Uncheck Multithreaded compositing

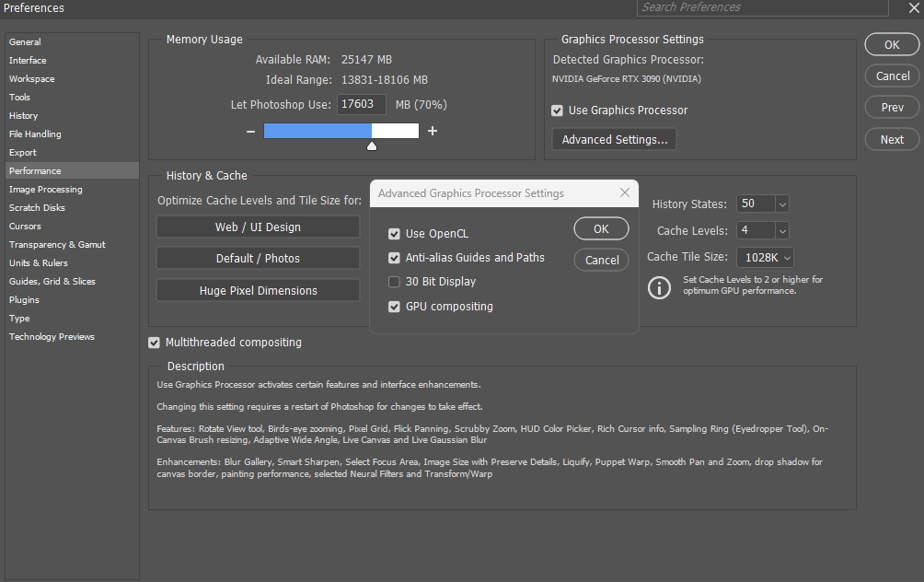154,343
